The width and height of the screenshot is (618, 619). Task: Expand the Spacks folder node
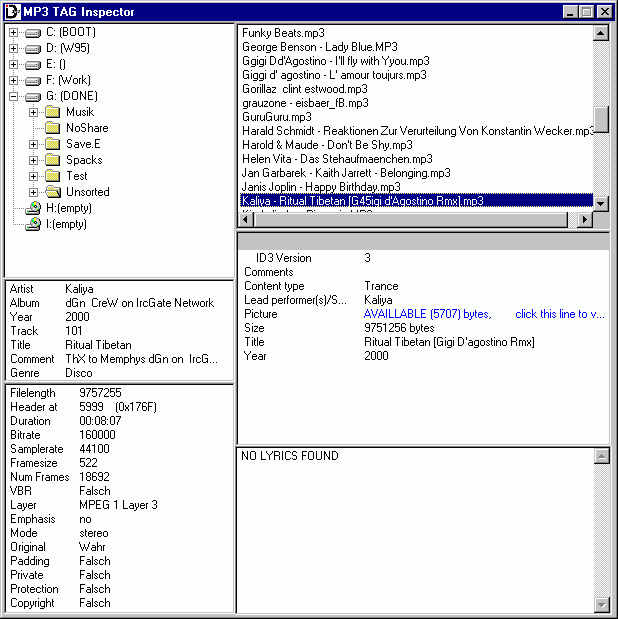(33, 160)
